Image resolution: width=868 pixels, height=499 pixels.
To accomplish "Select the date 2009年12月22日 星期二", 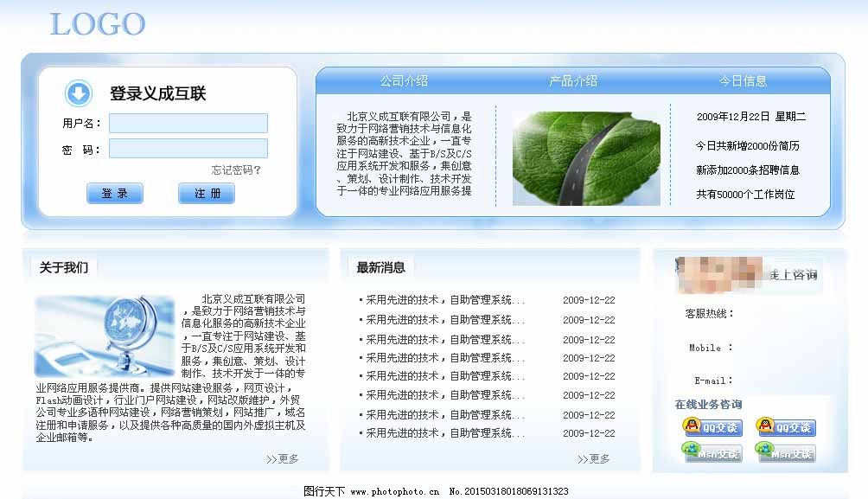I will (x=751, y=116).
